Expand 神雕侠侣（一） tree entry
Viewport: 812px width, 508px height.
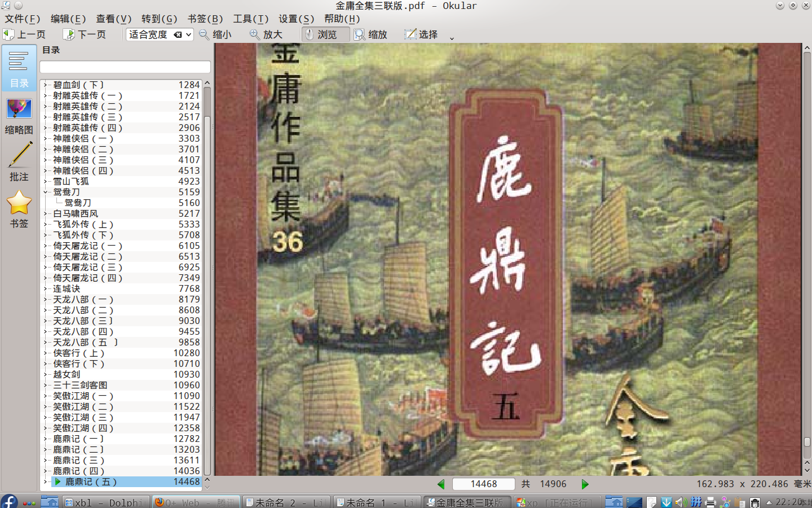coord(46,138)
